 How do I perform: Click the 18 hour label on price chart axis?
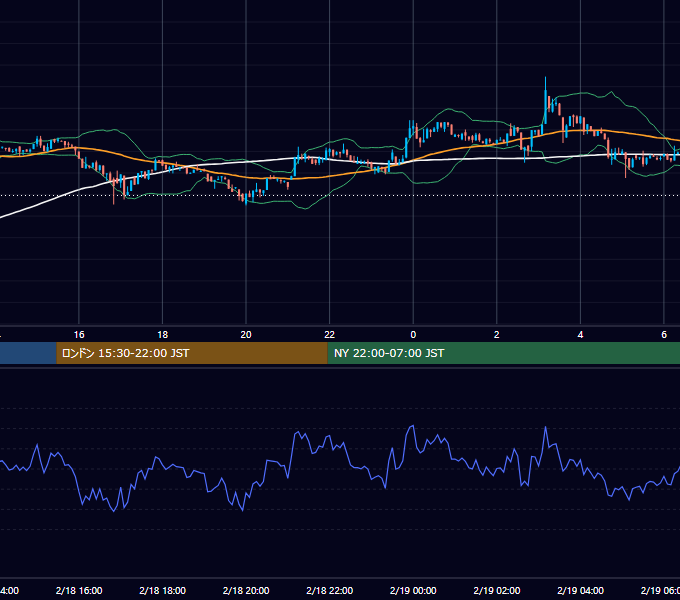[x=163, y=335]
